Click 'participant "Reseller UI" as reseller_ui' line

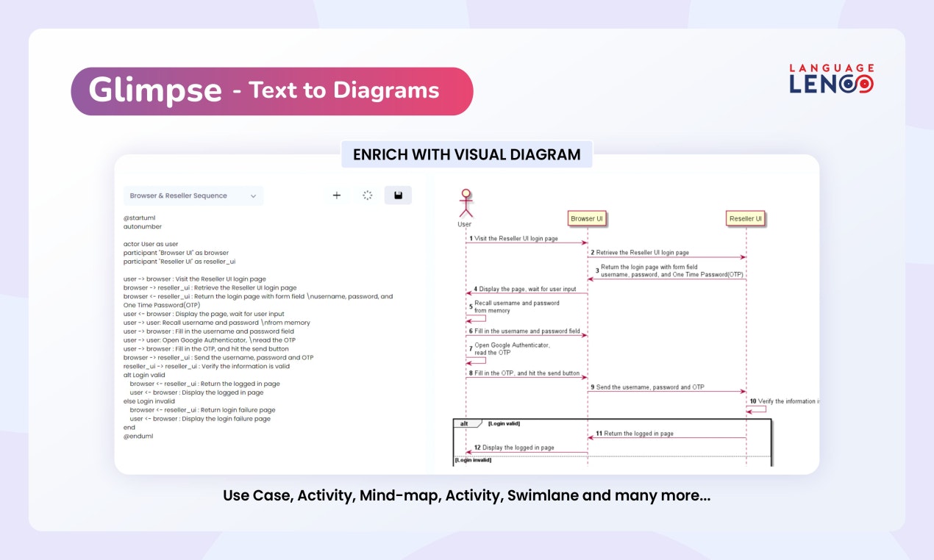pyautogui.click(x=179, y=261)
